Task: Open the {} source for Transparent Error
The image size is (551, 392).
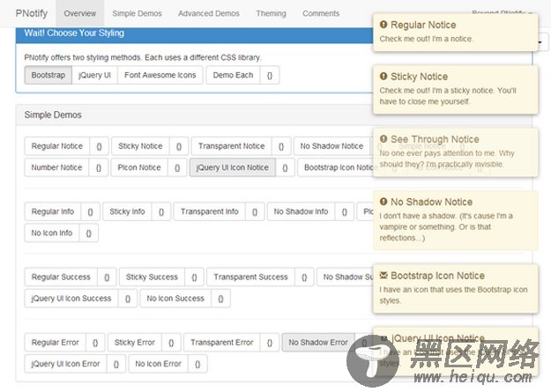Action: point(270,343)
